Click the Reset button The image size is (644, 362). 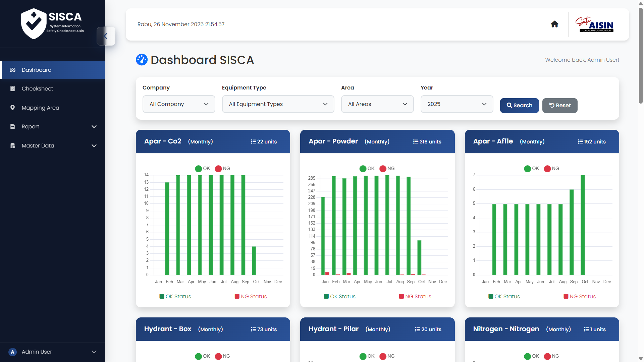tap(560, 106)
